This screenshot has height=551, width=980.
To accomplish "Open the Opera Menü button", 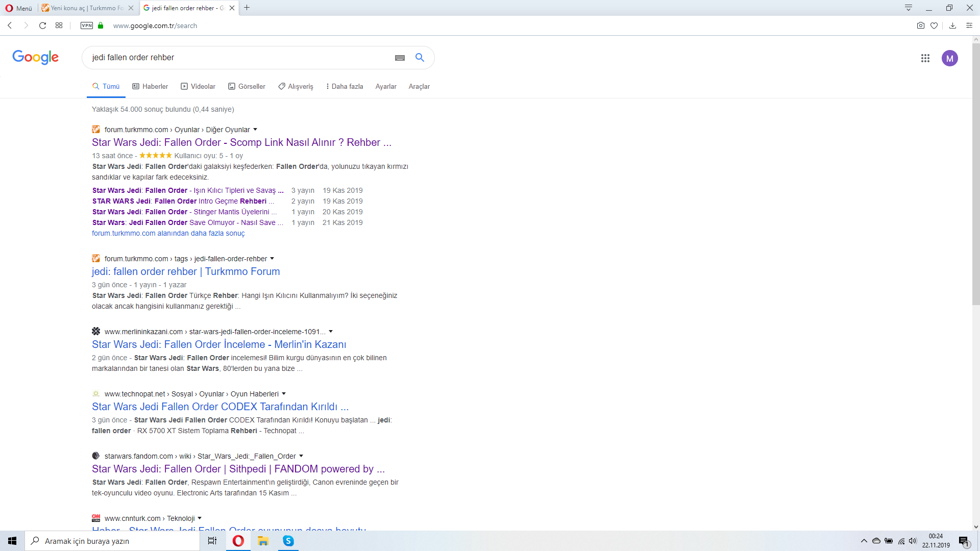I will coord(18,8).
